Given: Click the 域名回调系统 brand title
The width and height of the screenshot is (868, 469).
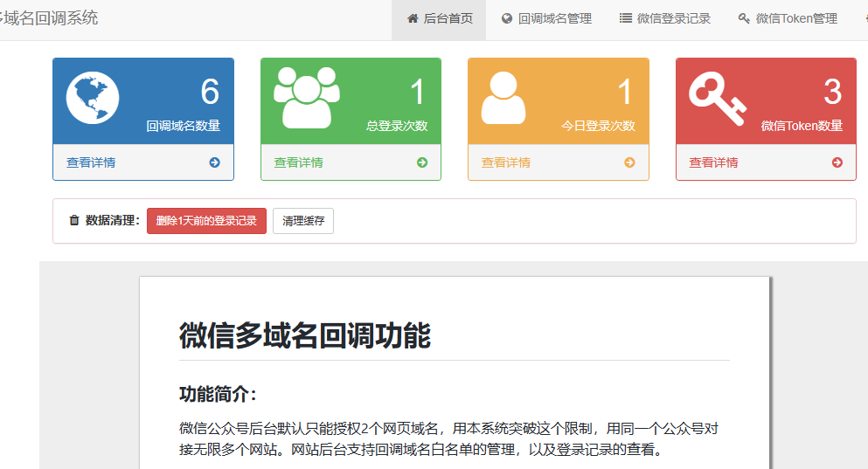Looking at the screenshot, I should 49,17.
